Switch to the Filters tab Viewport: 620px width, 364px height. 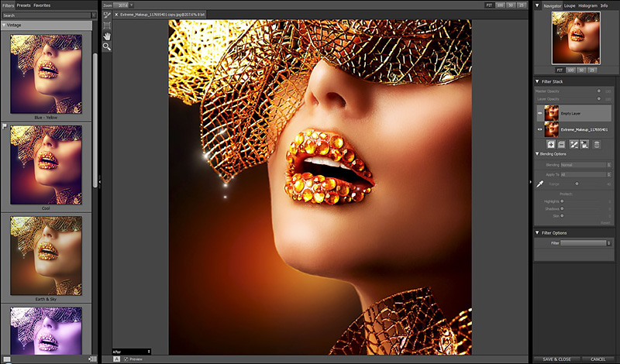coord(8,5)
